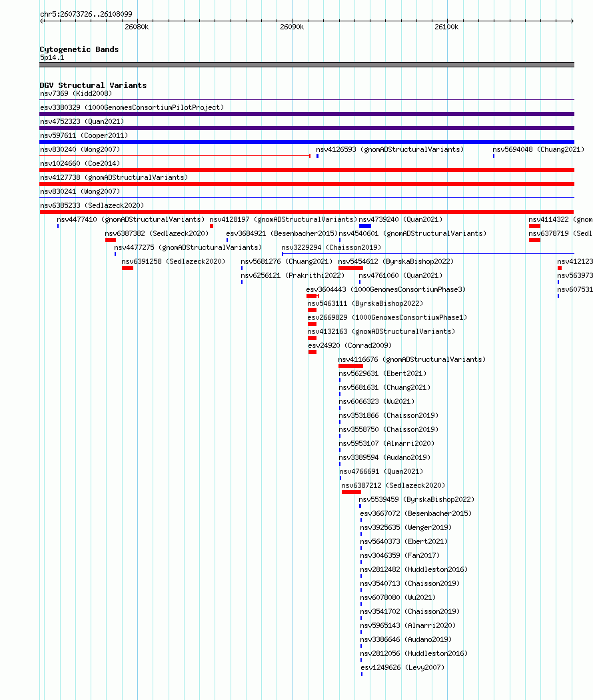The image size is (593, 700).
Task: Click nsv2812482 (Huddleston2016) label
Action: point(414,569)
